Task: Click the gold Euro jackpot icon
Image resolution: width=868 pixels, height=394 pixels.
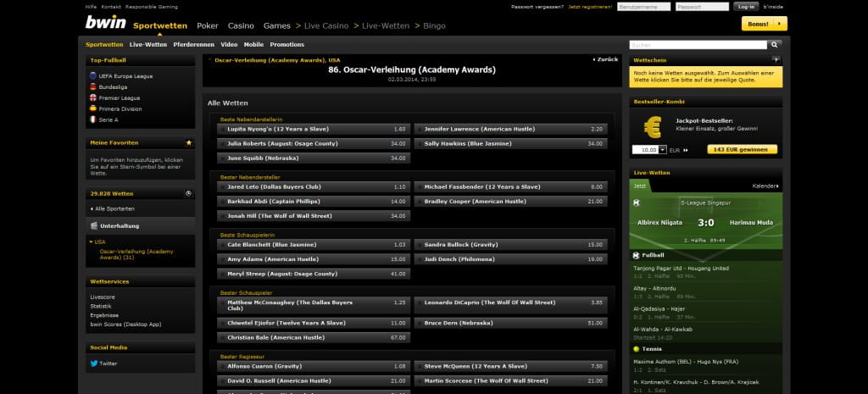Action: 652,127
